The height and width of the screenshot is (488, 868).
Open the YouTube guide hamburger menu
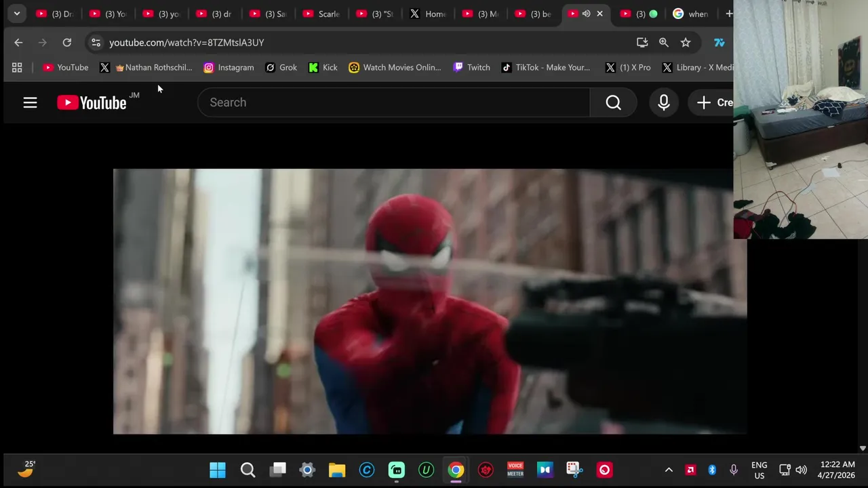(30, 102)
